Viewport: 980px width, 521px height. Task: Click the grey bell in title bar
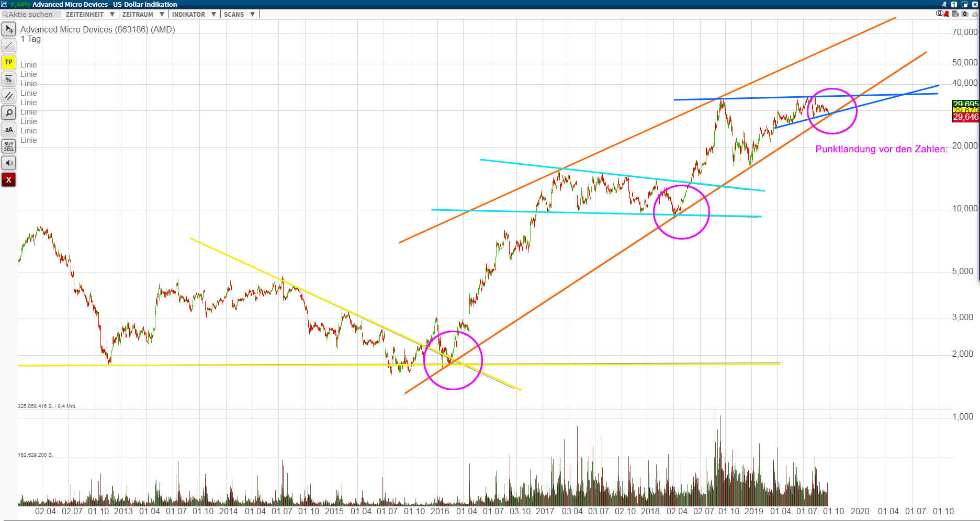pos(944,4)
